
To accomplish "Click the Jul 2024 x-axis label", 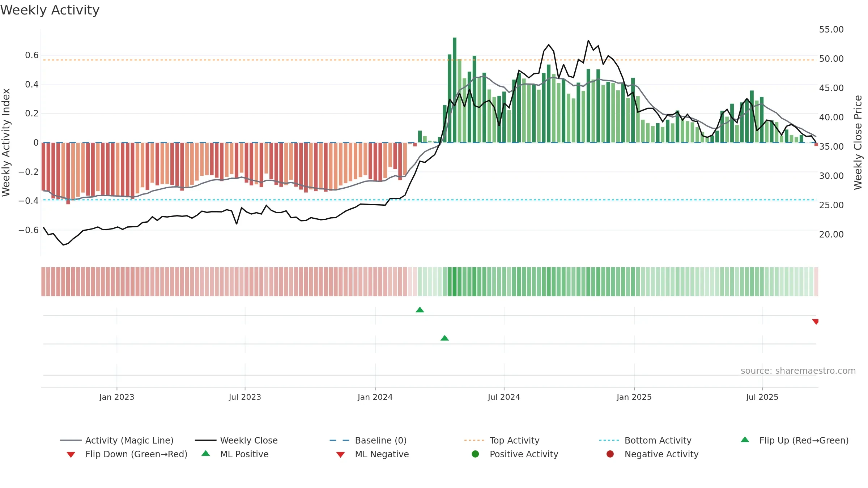I will pyautogui.click(x=504, y=397).
